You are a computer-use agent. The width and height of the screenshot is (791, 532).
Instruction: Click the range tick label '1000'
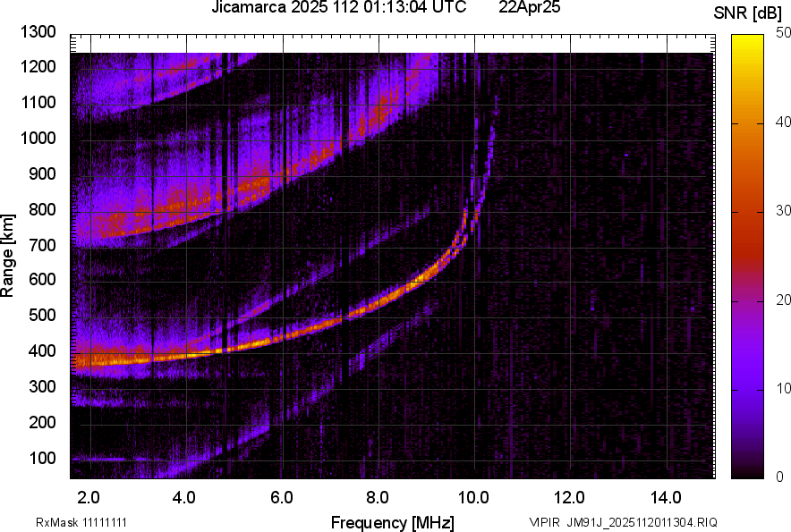[38, 138]
